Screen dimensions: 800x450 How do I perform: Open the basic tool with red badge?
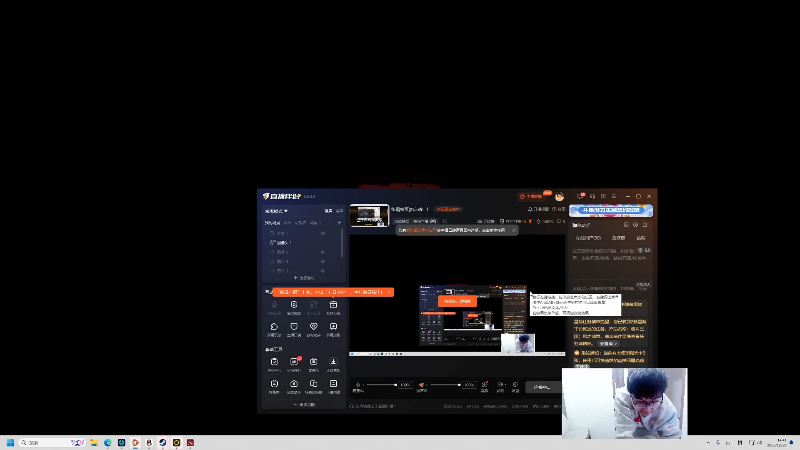click(x=294, y=362)
